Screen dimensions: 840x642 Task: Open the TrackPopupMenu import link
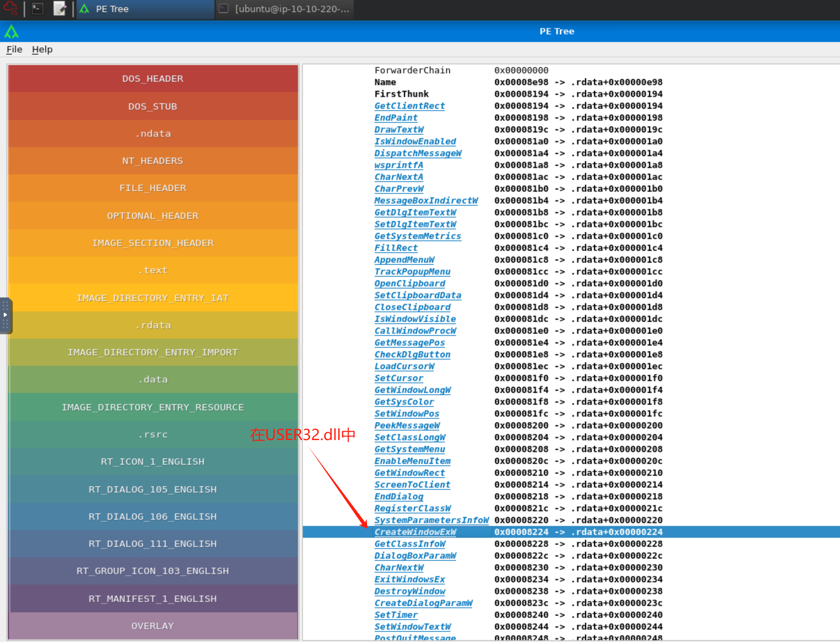point(412,272)
